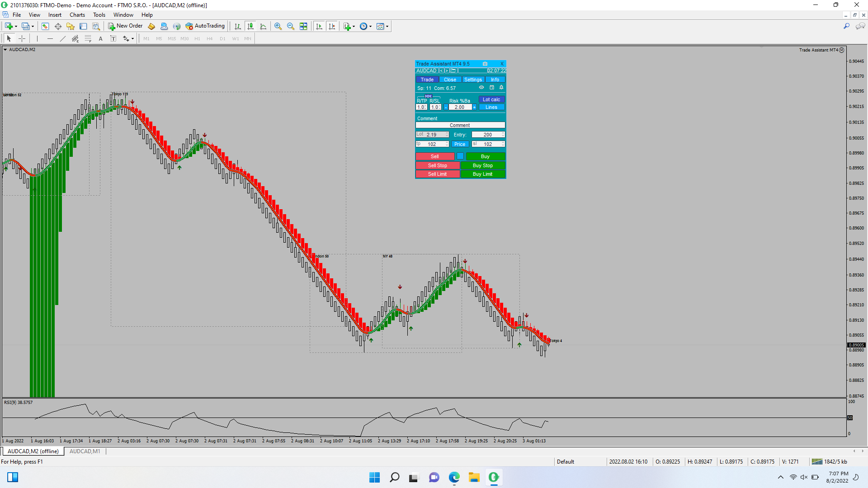The image size is (868, 488).
Task: Select the Crosshair cursor tool
Action: click(x=22, y=39)
